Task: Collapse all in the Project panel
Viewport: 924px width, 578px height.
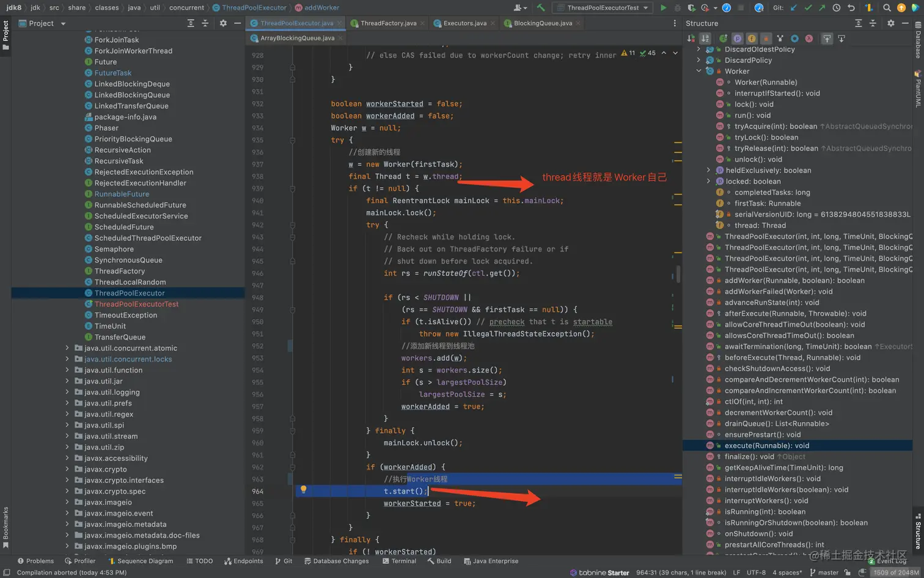Action: [205, 23]
